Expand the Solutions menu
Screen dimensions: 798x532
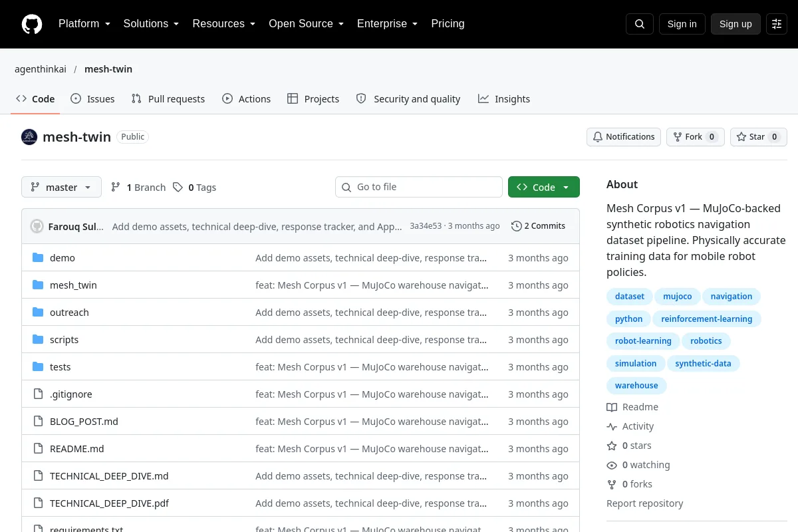[152, 24]
